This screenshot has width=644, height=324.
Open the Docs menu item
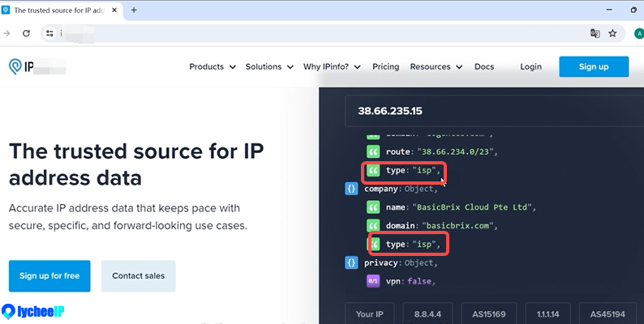click(484, 66)
